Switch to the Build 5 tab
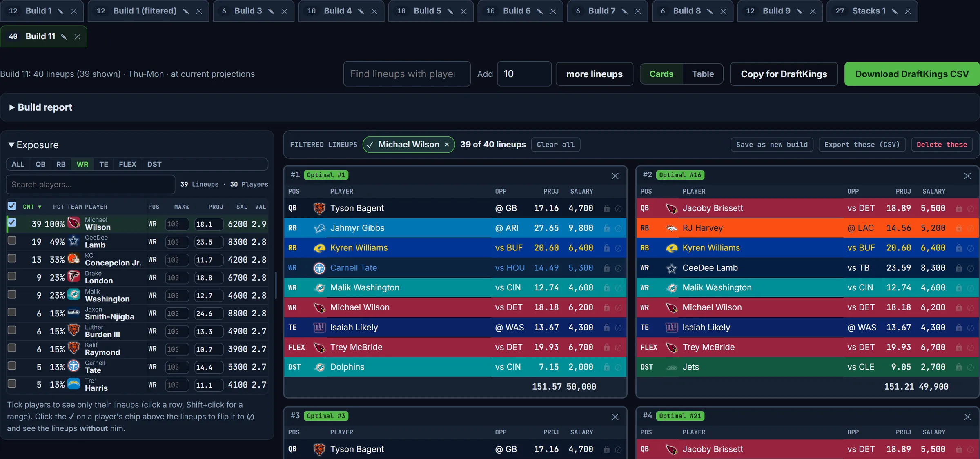 pyautogui.click(x=427, y=11)
